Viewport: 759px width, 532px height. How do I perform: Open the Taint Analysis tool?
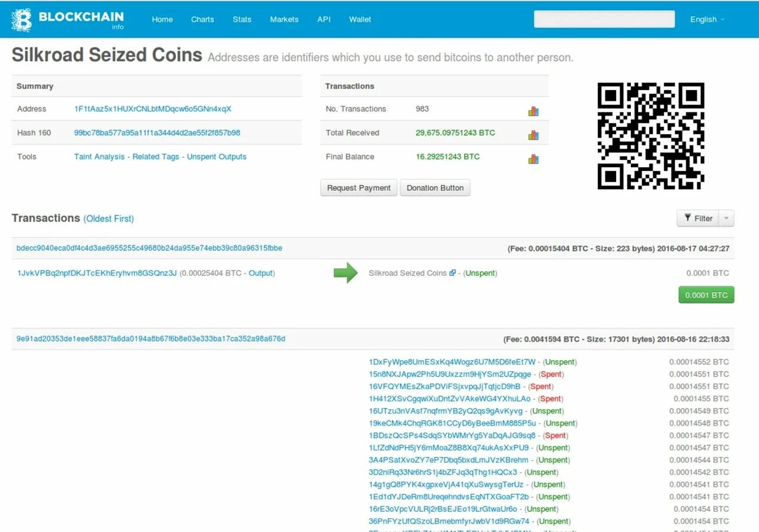[x=99, y=157]
